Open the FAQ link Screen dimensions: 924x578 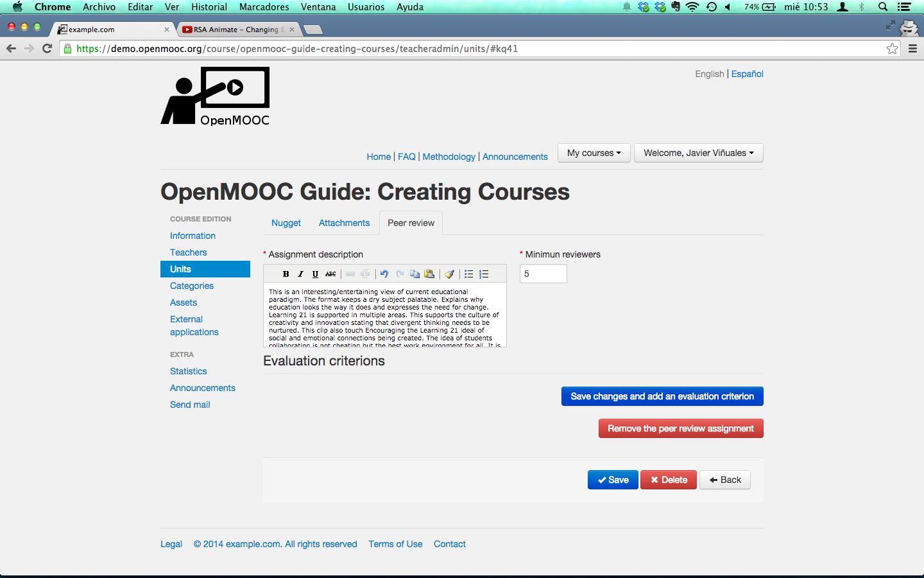pyautogui.click(x=407, y=157)
